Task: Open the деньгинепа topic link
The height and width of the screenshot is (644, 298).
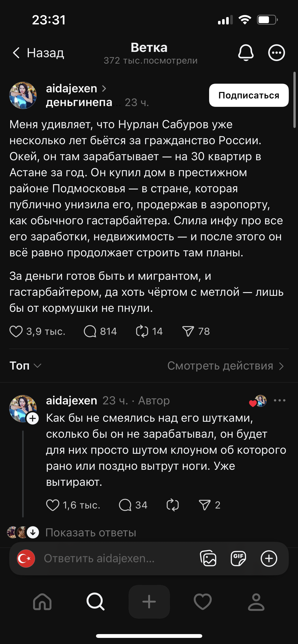Action: point(79,102)
